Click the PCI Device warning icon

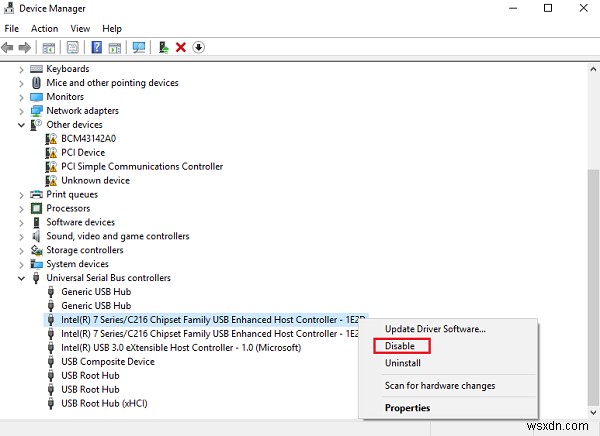click(x=51, y=152)
